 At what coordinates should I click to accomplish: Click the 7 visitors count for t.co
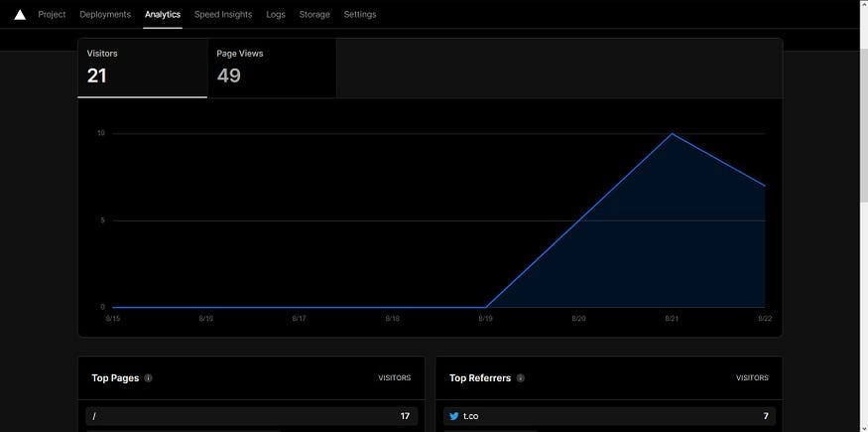766,416
